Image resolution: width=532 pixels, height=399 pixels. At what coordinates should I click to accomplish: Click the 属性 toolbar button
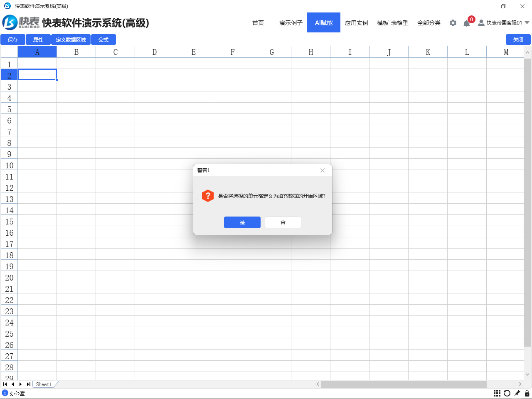pos(38,39)
